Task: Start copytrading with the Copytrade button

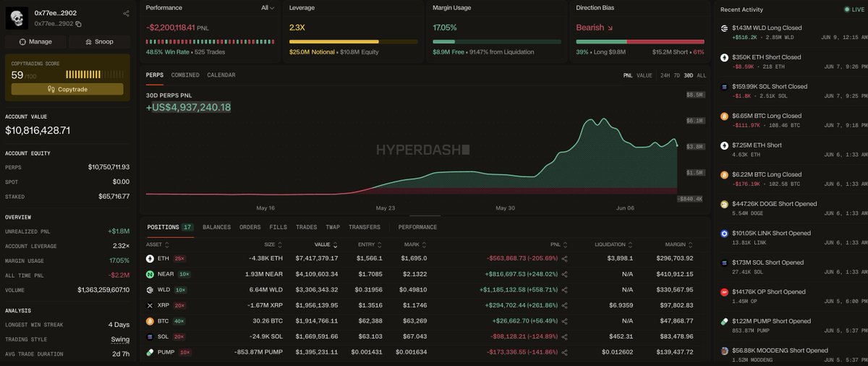Action: pyautogui.click(x=67, y=89)
